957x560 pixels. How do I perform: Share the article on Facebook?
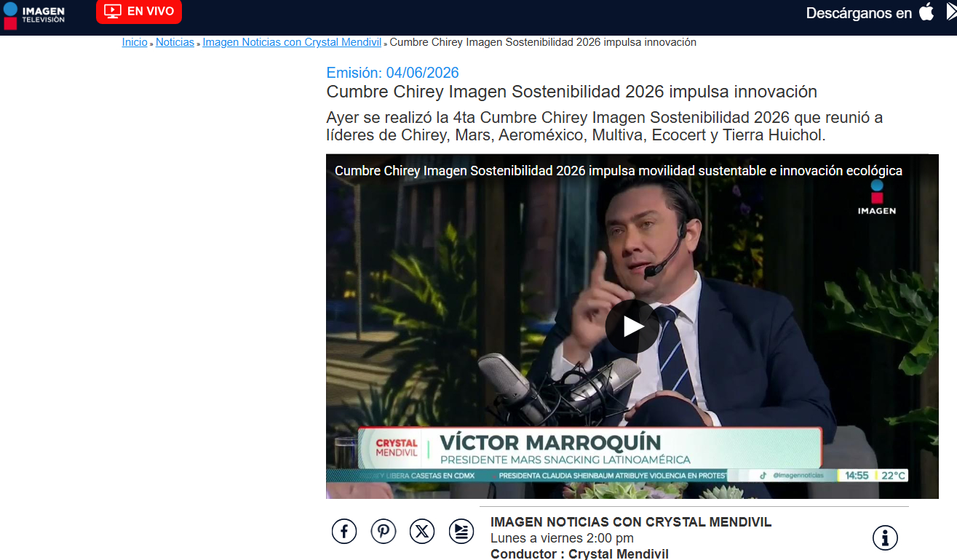click(344, 532)
